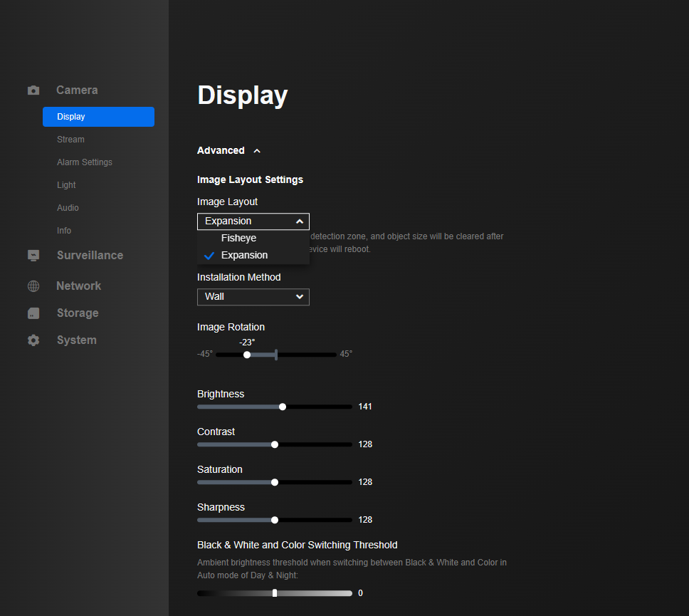Image resolution: width=689 pixels, height=616 pixels.
Task: Click the Installation Method label
Action: tap(238, 278)
